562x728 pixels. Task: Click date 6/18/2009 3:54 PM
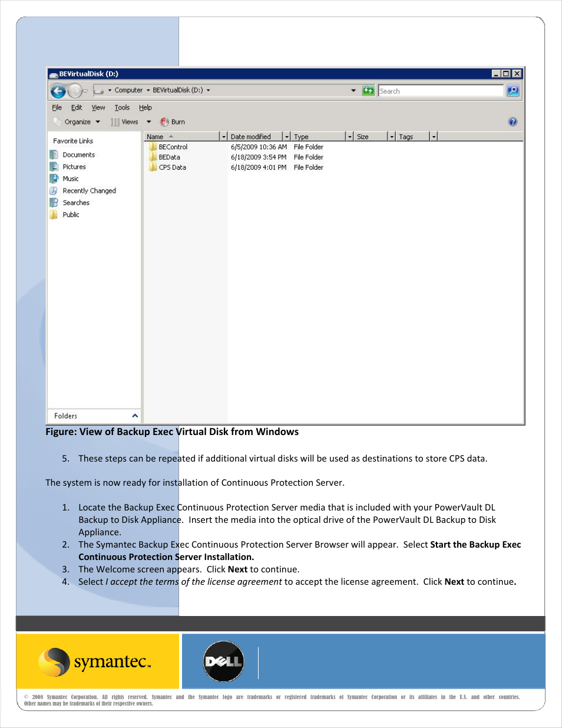259,157
